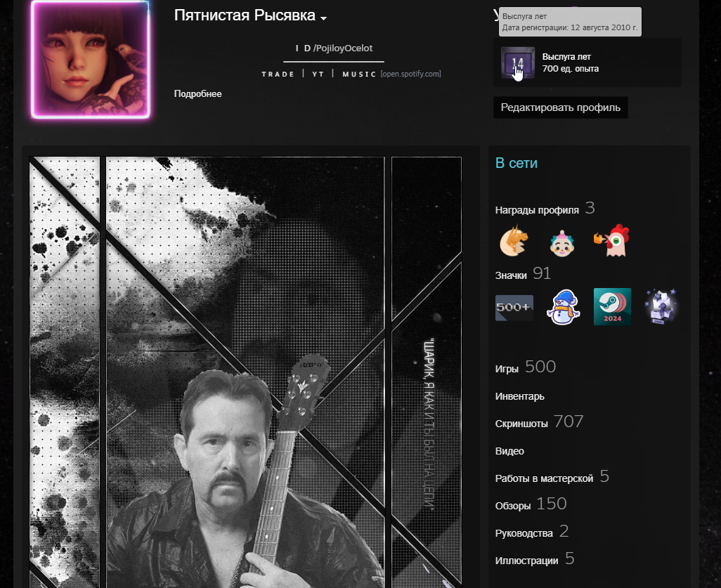Click the ID /PojiloyOcelot text
721x588 pixels.
pyautogui.click(x=334, y=48)
